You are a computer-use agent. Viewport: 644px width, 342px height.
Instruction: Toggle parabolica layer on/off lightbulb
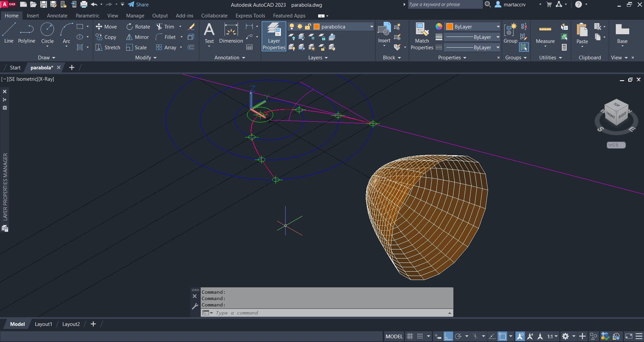click(292, 26)
